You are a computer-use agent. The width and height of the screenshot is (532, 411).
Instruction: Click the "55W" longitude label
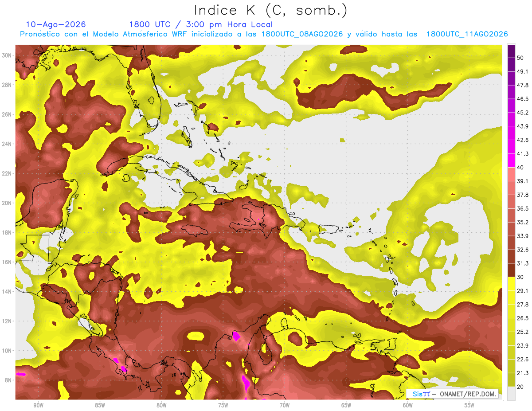pos(469,405)
